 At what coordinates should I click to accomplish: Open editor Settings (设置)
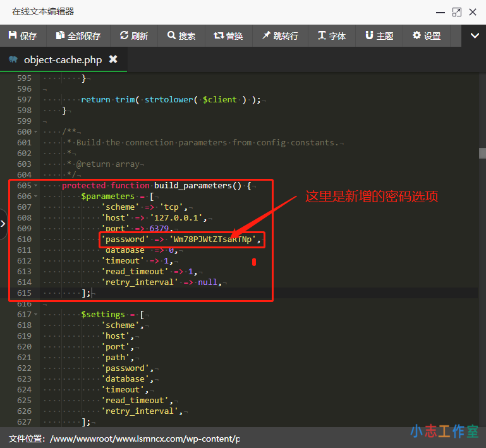coord(427,36)
